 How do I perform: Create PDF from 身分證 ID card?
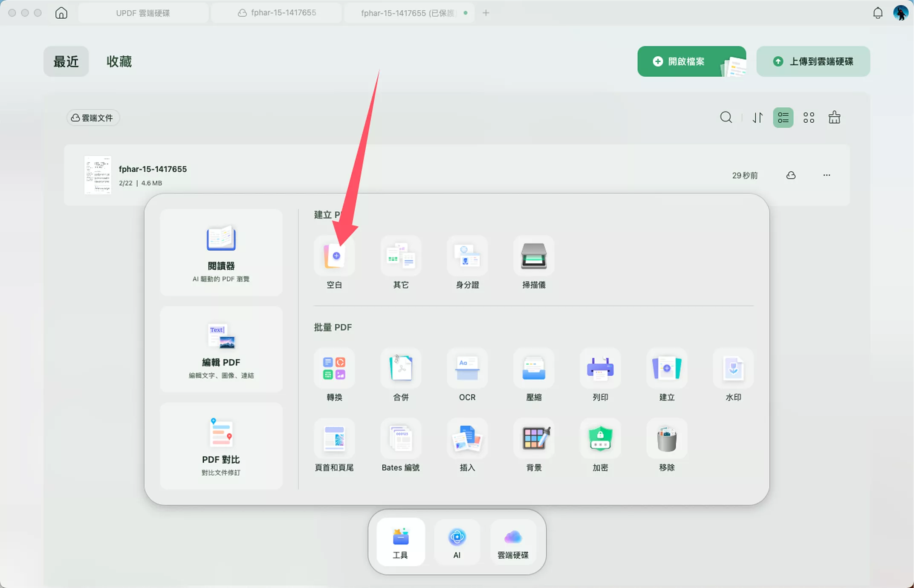467,256
